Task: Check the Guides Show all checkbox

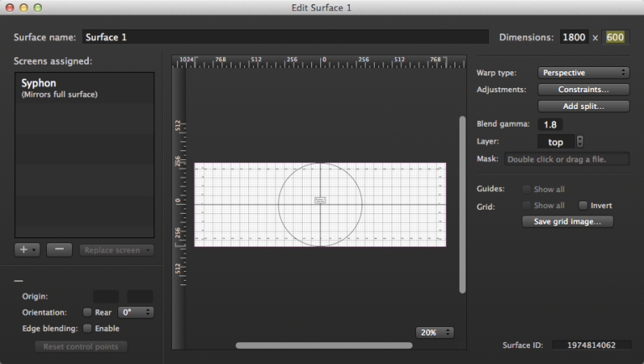Action: tap(527, 190)
